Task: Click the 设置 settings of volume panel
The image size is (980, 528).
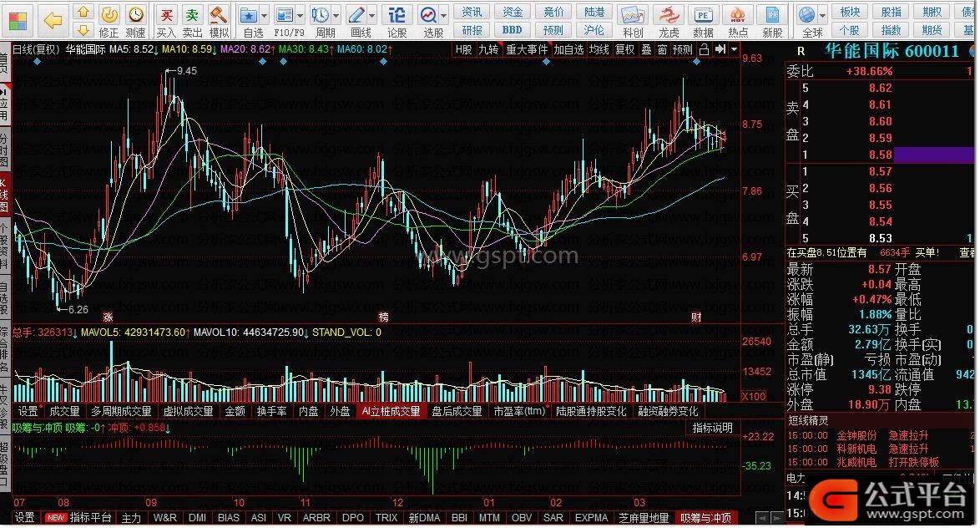Action: [28, 411]
